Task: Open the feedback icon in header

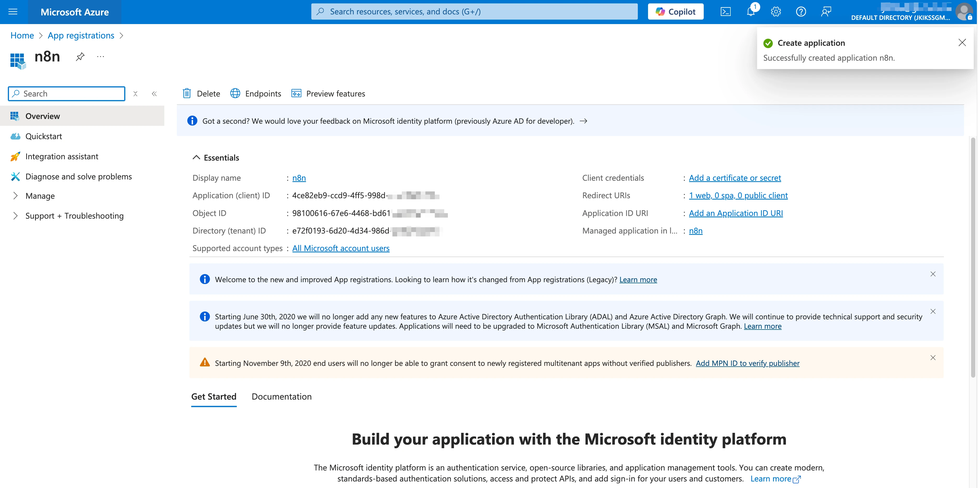Action: [x=826, y=12]
